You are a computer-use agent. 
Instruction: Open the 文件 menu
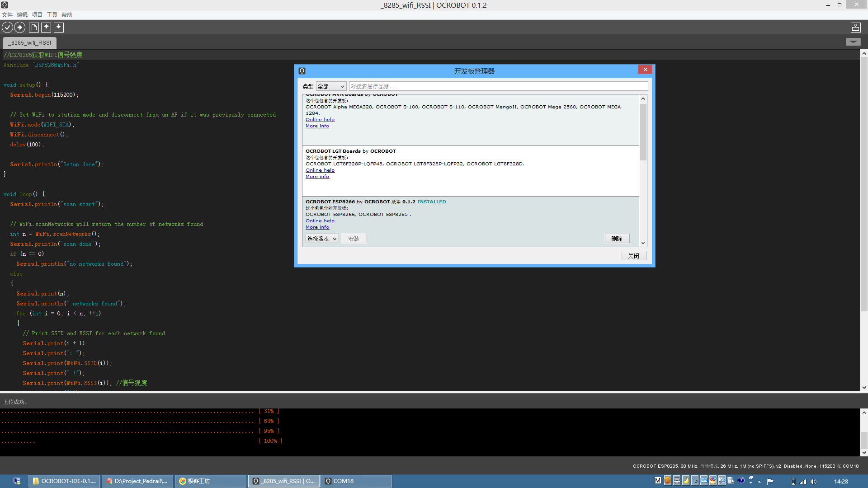(x=7, y=15)
